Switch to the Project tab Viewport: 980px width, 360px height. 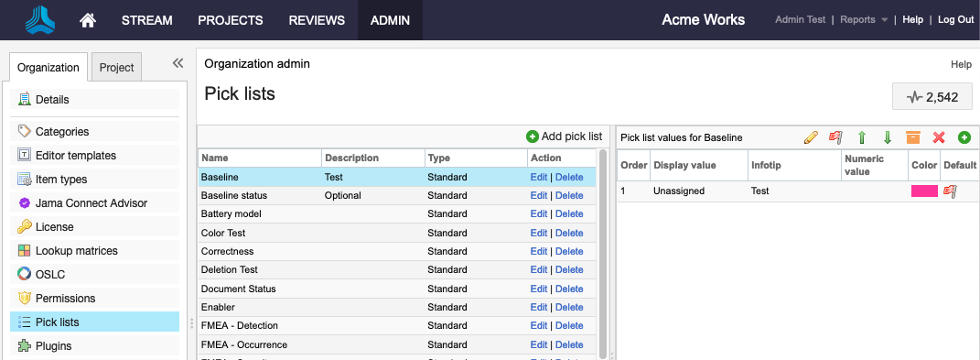pos(117,68)
